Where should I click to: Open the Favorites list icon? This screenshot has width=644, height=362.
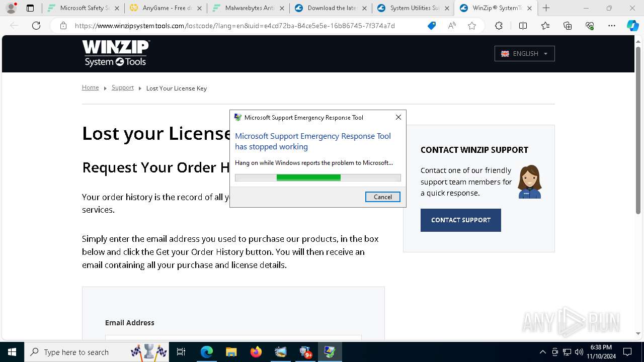coord(545,26)
